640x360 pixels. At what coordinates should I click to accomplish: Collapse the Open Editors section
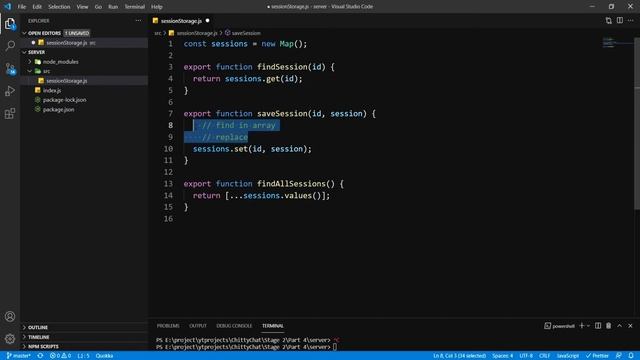coord(24,33)
